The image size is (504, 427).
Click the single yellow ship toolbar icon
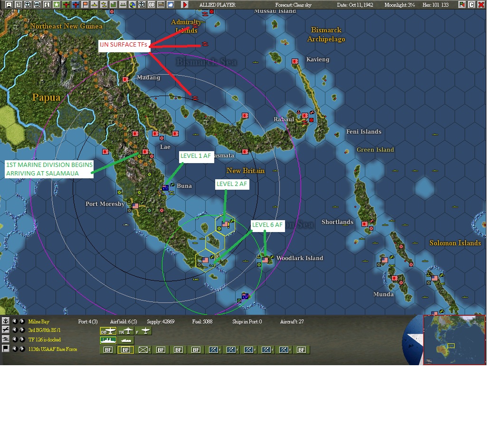coord(95,4)
